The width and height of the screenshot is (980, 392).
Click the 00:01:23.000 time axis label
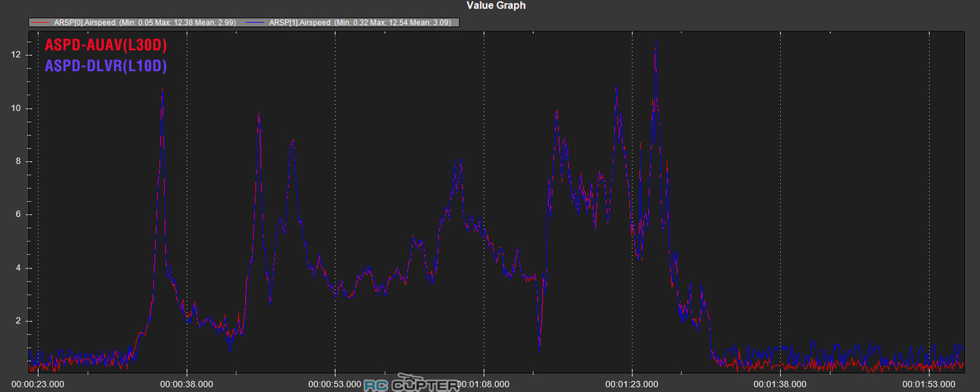(632, 384)
